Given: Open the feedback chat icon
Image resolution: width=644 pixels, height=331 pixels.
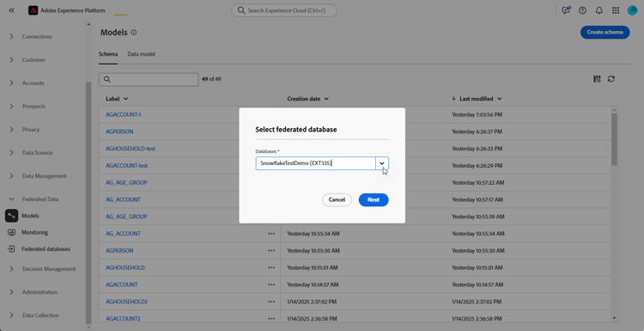Looking at the screenshot, I should 567,10.
